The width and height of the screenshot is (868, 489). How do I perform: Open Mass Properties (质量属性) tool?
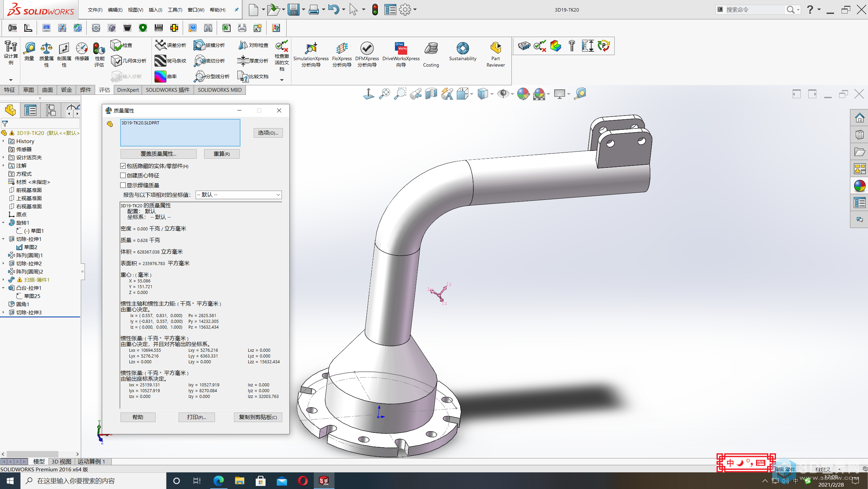click(47, 55)
